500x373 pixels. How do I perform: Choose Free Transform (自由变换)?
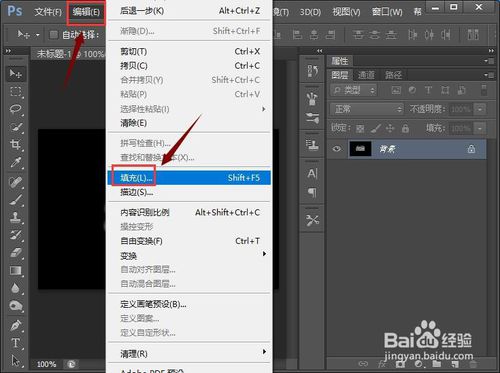pos(189,241)
